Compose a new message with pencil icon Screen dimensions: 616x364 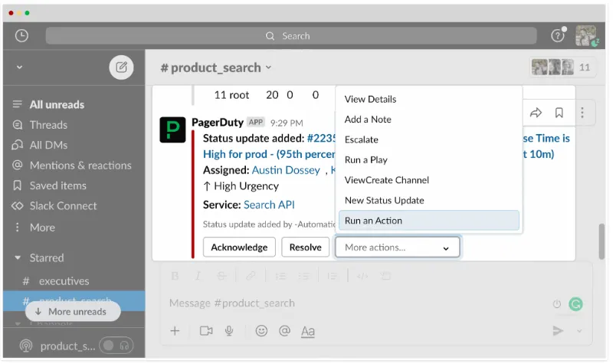(x=121, y=67)
